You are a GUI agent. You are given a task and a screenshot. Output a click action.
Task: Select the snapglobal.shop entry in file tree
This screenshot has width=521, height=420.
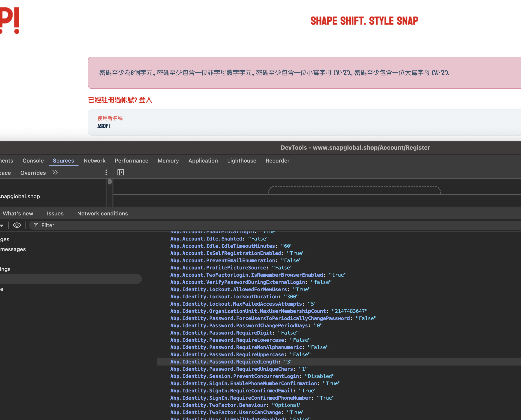20,196
